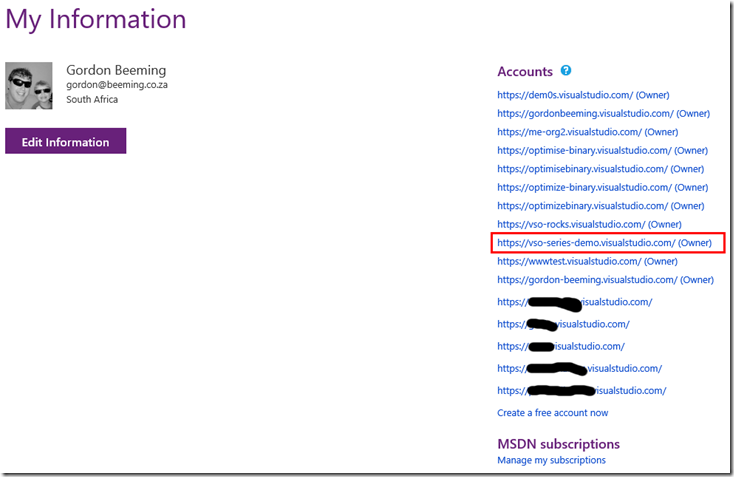This screenshot has height=477, width=734.
Task: Open the dem0s.visualstudio.com account link
Action: coord(583,95)
